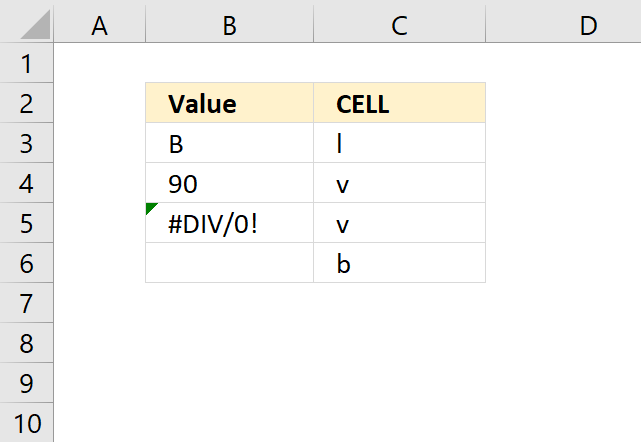Click the row 2 header

pos(26,104)
